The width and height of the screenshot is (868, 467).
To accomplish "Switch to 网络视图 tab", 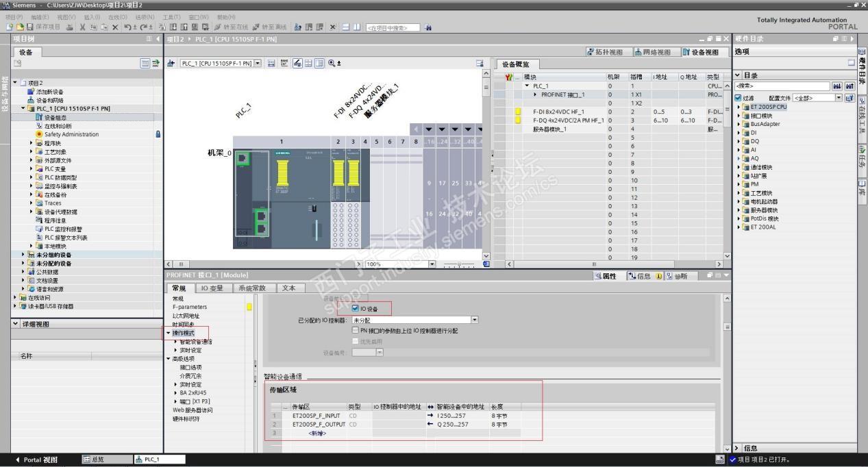I will 652,52.
